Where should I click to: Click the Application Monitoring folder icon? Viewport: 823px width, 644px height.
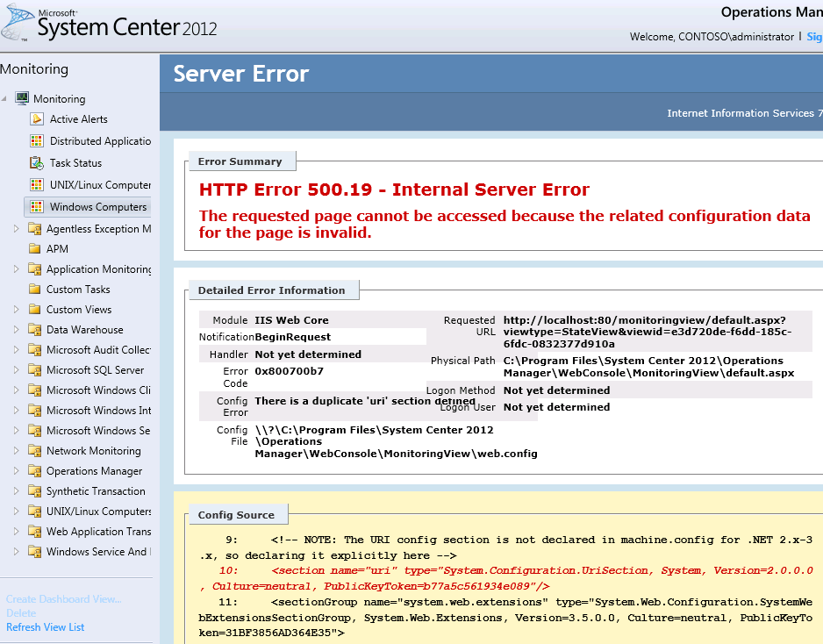(x=34, y=269)
